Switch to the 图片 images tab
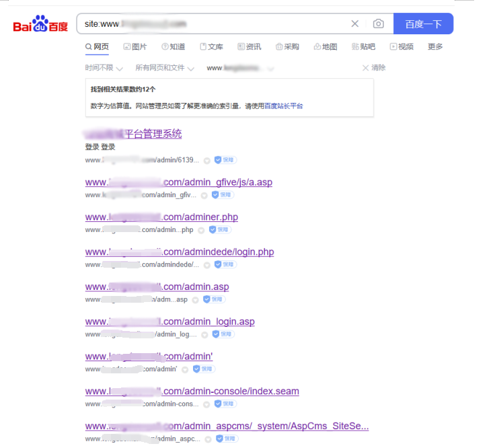Viewport: 497px width, 448px height. (135, 46)
